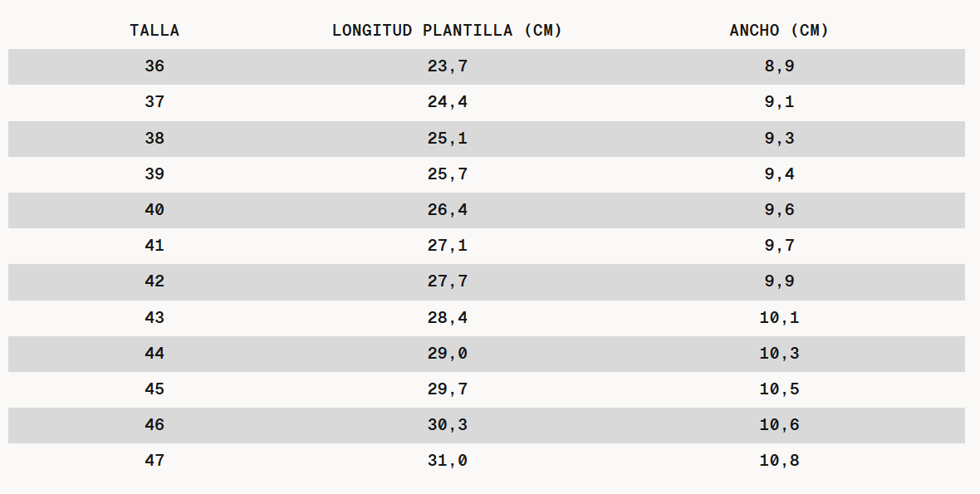The height and width of the screenshot is (494, 980).
Task: Click width value 10,8
Action: [x=779, y=461]
